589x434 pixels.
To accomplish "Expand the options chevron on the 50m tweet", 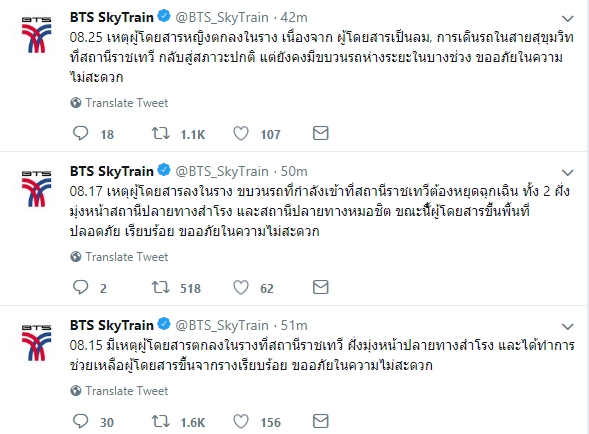I will [x=567, y=172].
